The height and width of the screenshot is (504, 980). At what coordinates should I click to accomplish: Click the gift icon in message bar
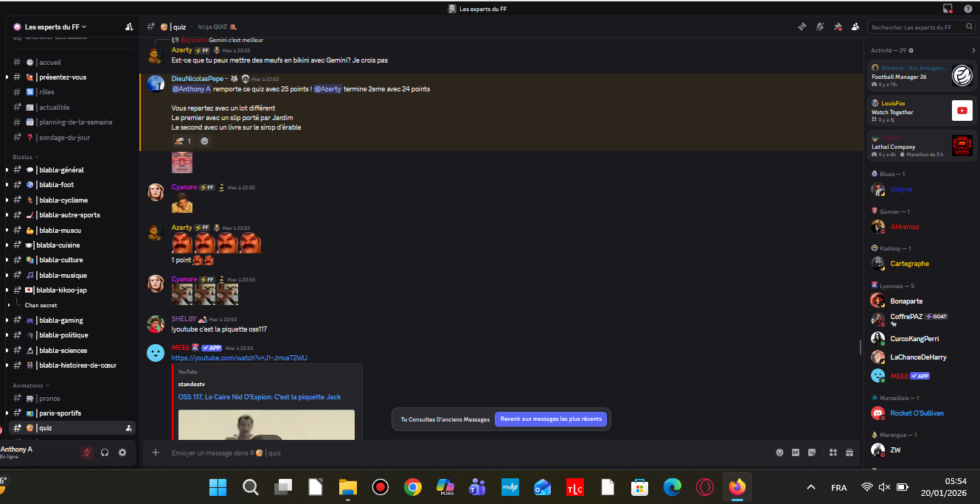point(849,452)
